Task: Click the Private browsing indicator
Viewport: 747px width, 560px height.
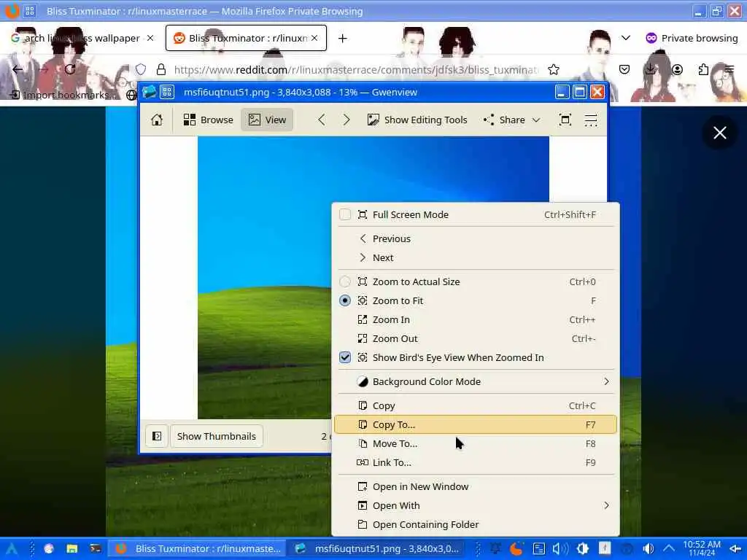Action: point(692,38)
